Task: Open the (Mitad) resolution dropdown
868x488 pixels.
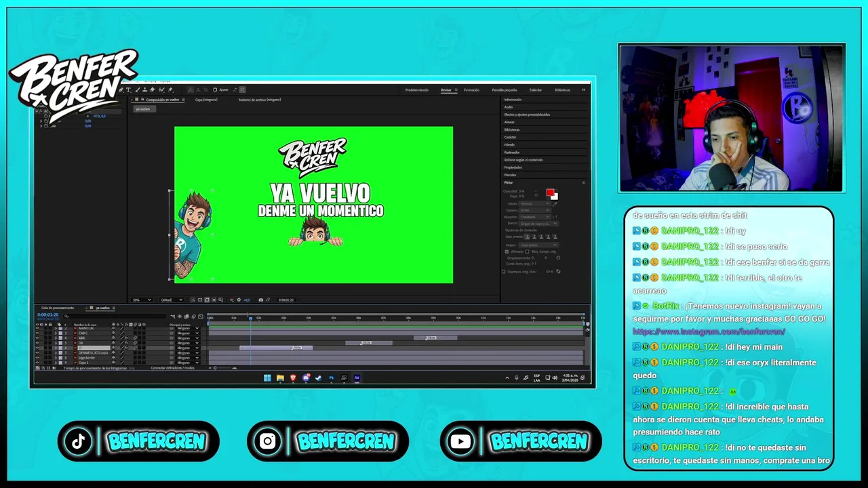Action: 170,300
